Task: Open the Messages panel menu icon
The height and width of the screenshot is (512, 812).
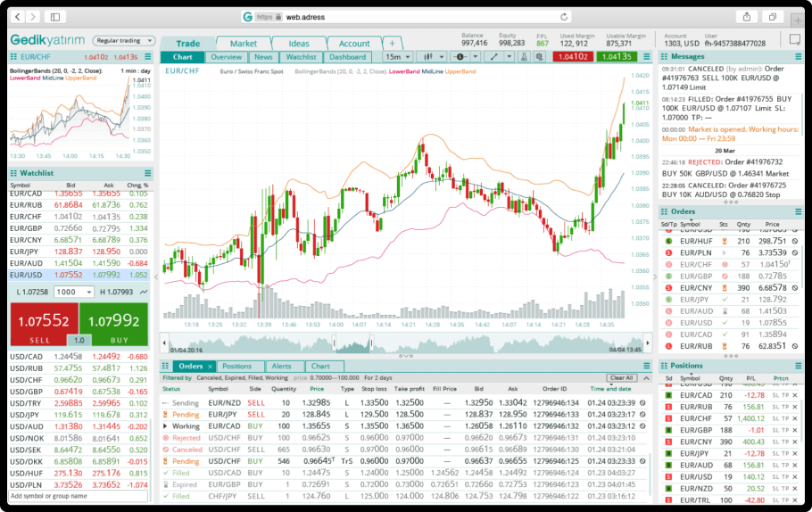Action: (797, 57)
